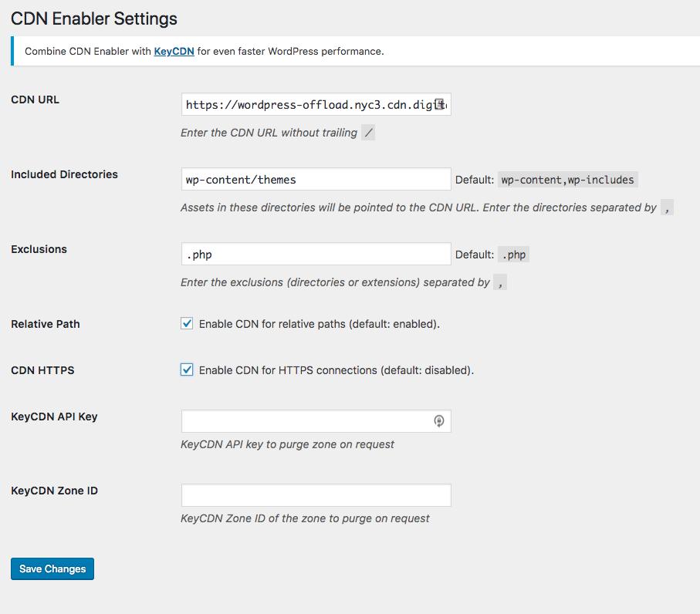The image size is (700, 614).
Task: Click the default wp-content,wp-includes value text
Action: (x=566, y=178)
